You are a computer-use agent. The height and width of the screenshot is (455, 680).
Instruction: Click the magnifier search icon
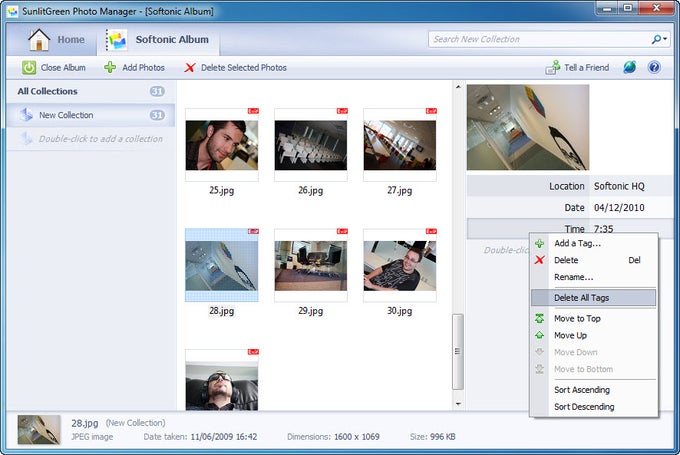click(656, 39)
